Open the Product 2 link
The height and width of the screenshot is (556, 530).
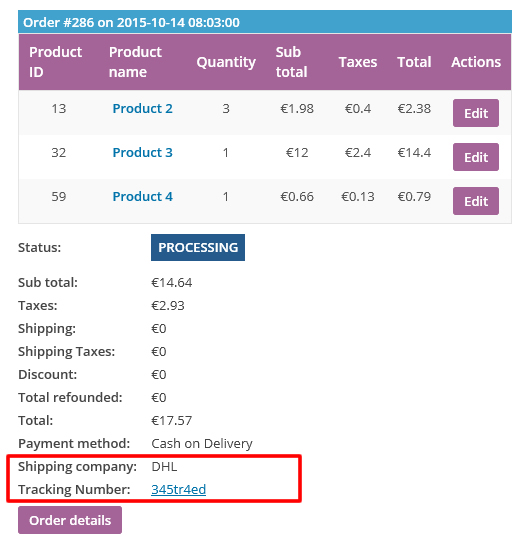coord(142,109)
